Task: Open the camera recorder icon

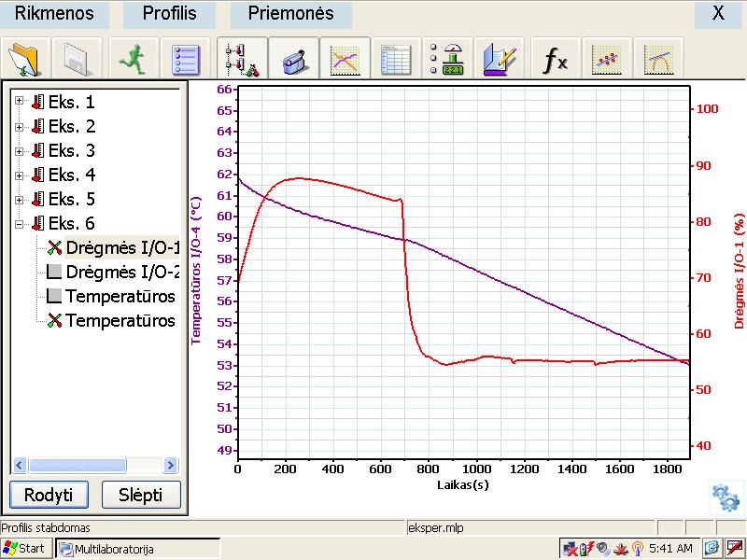Action: click(x=293, y=58)
